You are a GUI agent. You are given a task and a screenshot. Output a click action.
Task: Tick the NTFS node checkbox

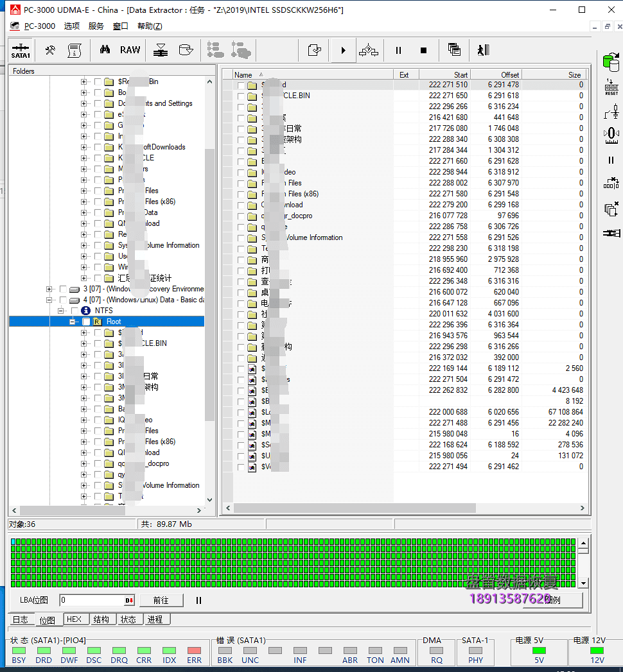pyautogui.click(x=75, y=310)
